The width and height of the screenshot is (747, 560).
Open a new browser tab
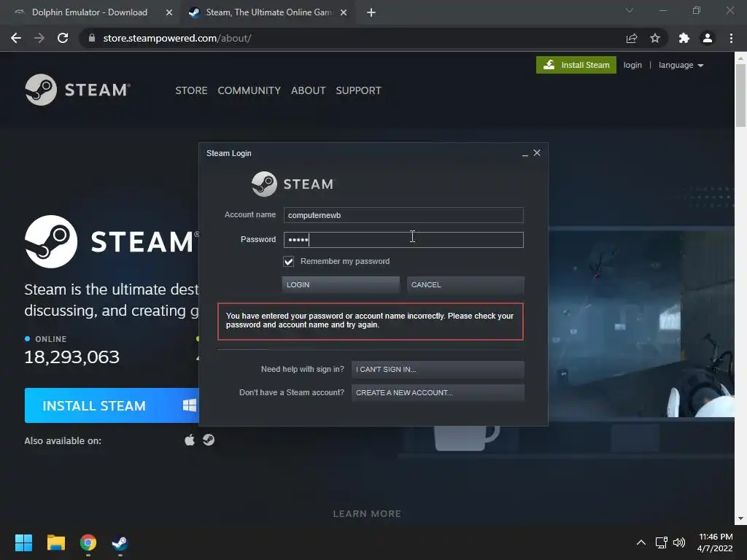(371, 12)
